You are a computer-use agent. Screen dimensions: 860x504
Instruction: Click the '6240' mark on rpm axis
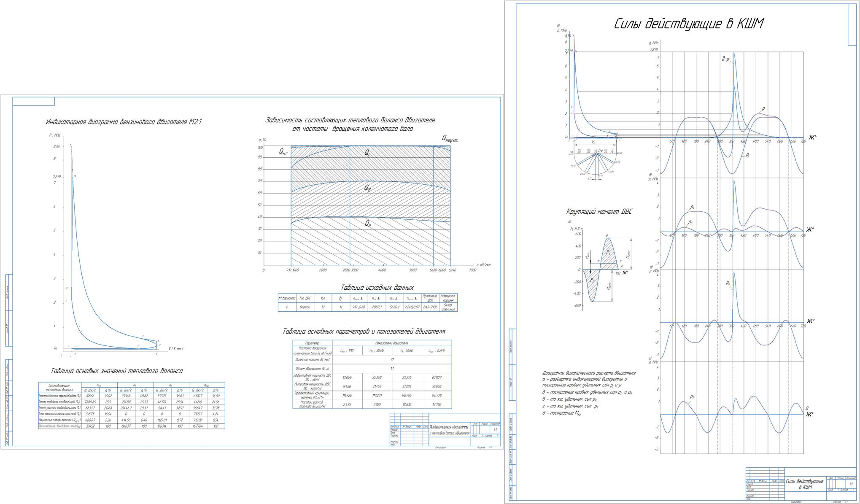tap(452, 270)
